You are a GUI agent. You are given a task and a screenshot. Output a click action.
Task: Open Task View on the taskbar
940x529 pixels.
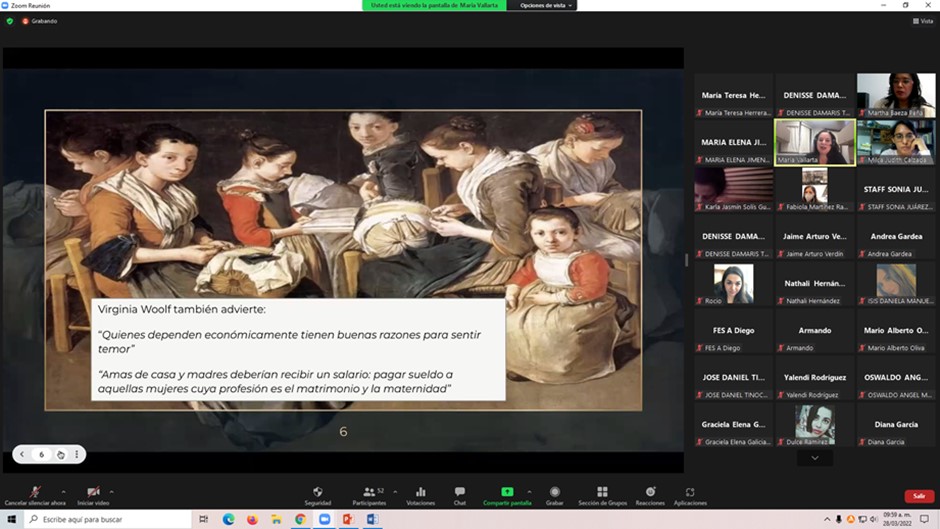[204, 519]
